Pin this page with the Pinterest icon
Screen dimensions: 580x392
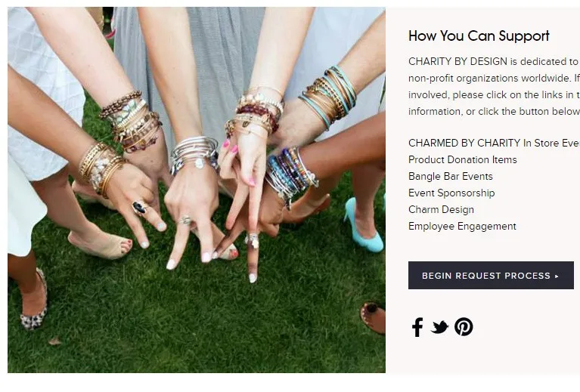pos(464,326)
